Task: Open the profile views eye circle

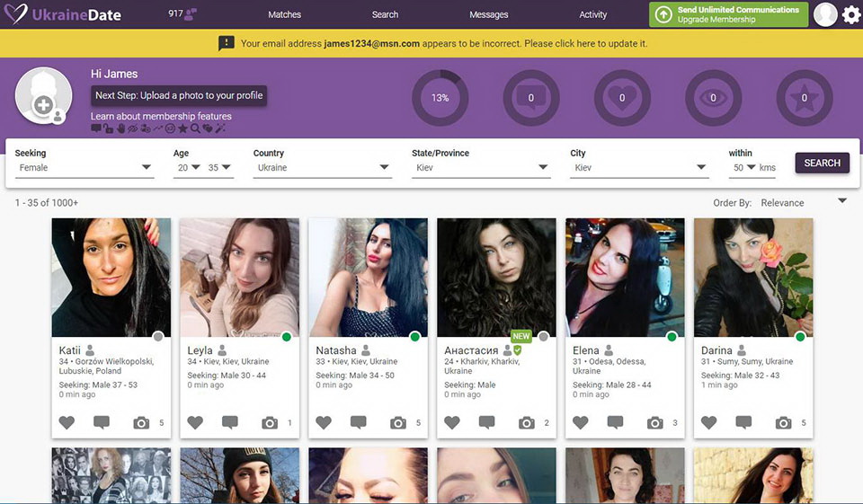Action: coord(713,98)
